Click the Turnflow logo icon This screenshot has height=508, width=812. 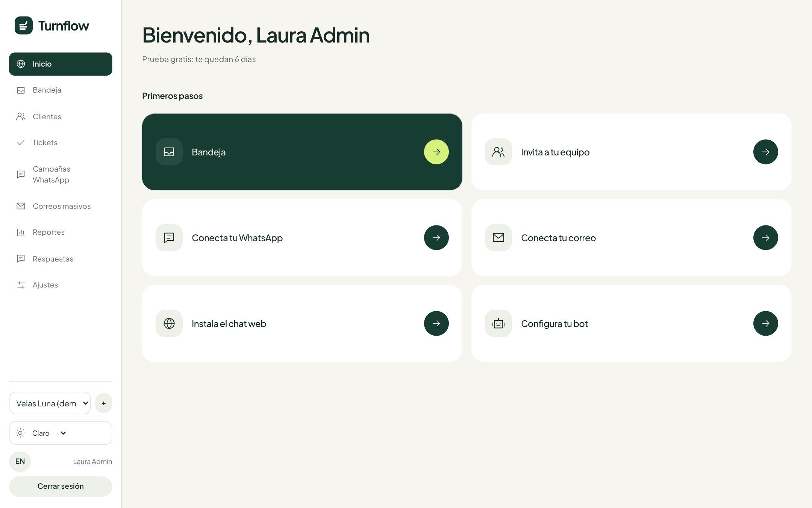[x=24, y=26]
